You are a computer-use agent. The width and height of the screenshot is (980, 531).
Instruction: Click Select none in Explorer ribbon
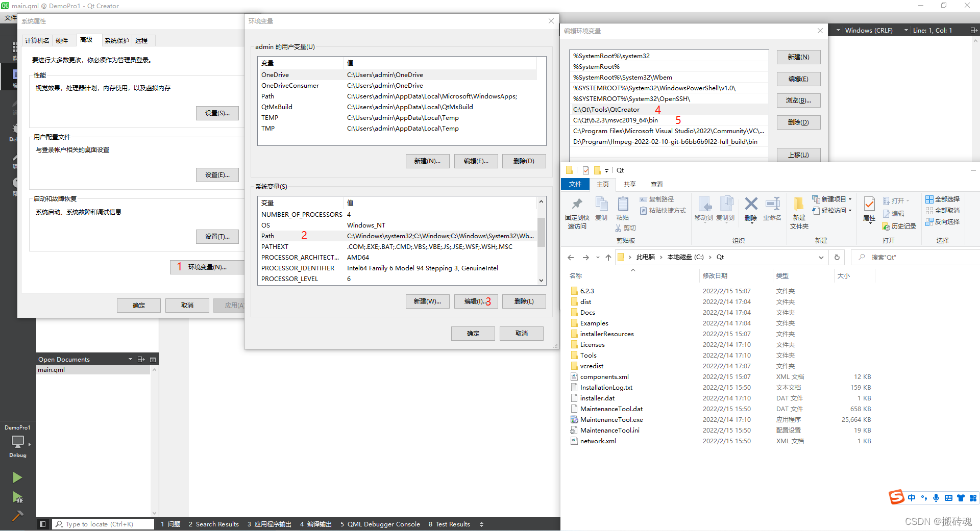[943, 211]
